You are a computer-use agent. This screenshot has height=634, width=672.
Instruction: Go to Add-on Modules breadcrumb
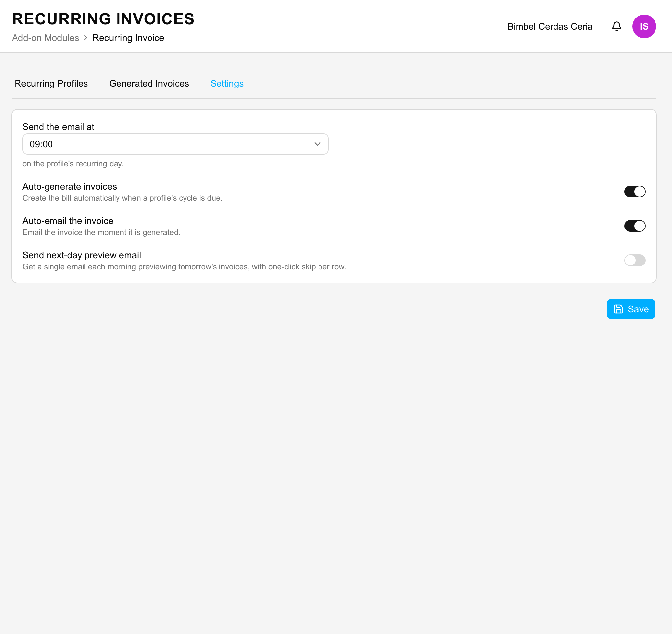point(45,38)
